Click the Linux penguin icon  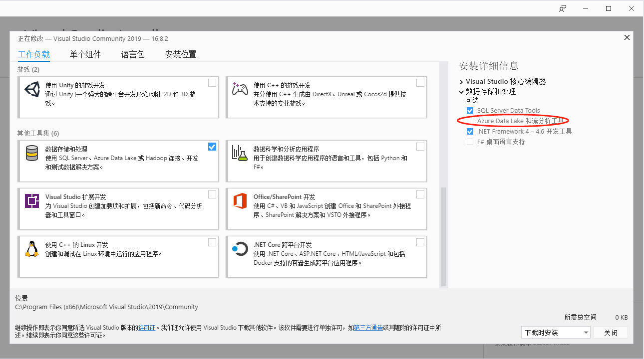pyautogui.click(x=32, y=248)
